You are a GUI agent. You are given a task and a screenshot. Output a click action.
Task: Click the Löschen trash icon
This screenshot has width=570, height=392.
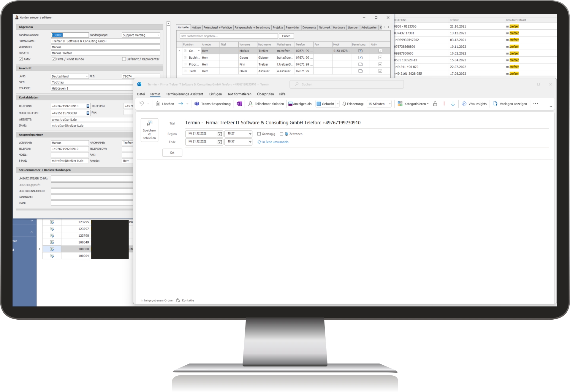(158, 104)
